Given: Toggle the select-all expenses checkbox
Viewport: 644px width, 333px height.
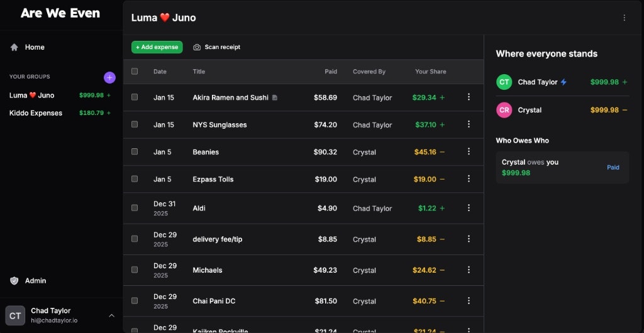Looking at the screenshot, I should coord(135,72).
